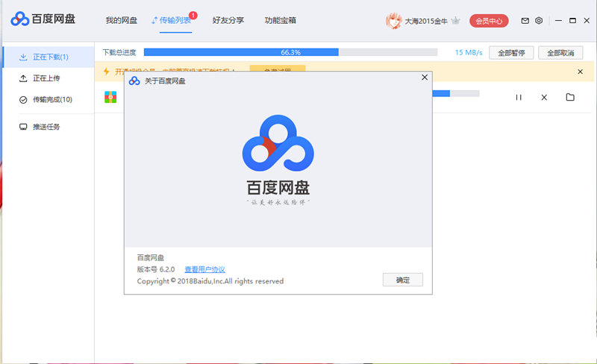
Task: Click the Baidu Netdisk logo in header
Action: pyautogui.click(x=43, y=19)
